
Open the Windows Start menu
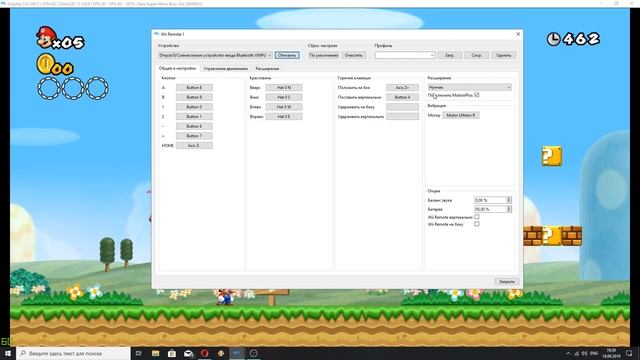(x=8, y=353)
